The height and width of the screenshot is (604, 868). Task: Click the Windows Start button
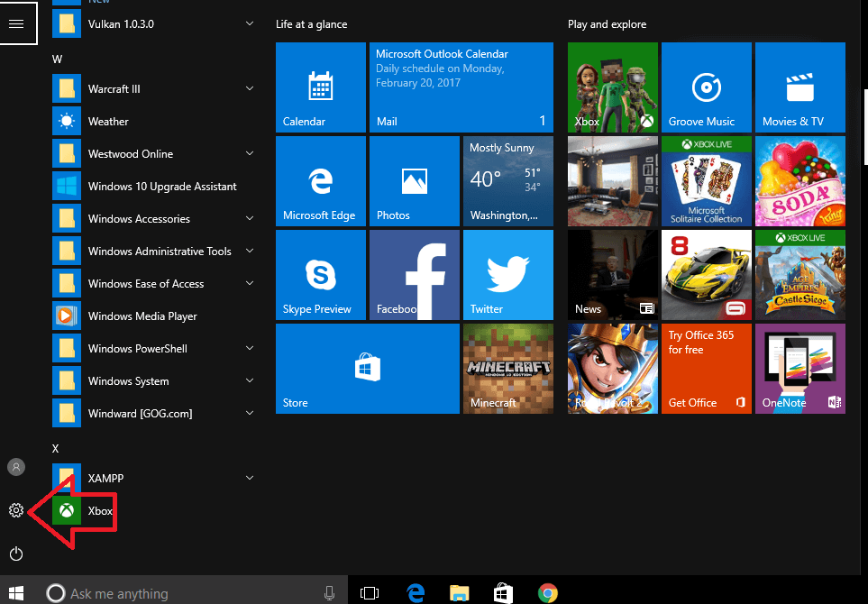[x=16, y=593]
